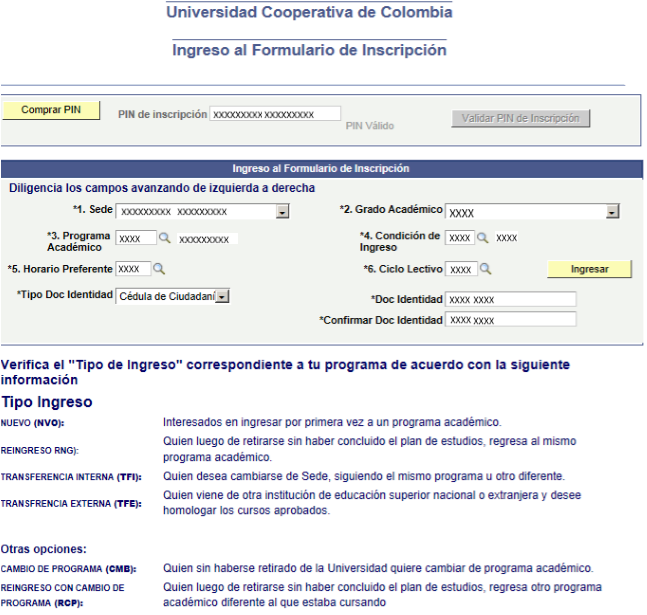Viewport: 647px width, 615px height.
Task: Focus the Programa Académico code field
Action: 136,238
